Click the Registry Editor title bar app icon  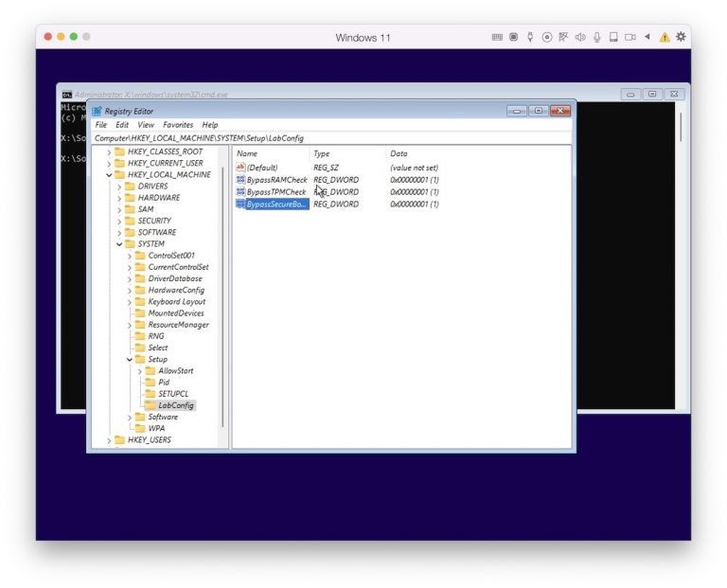(x=97, y=112)
